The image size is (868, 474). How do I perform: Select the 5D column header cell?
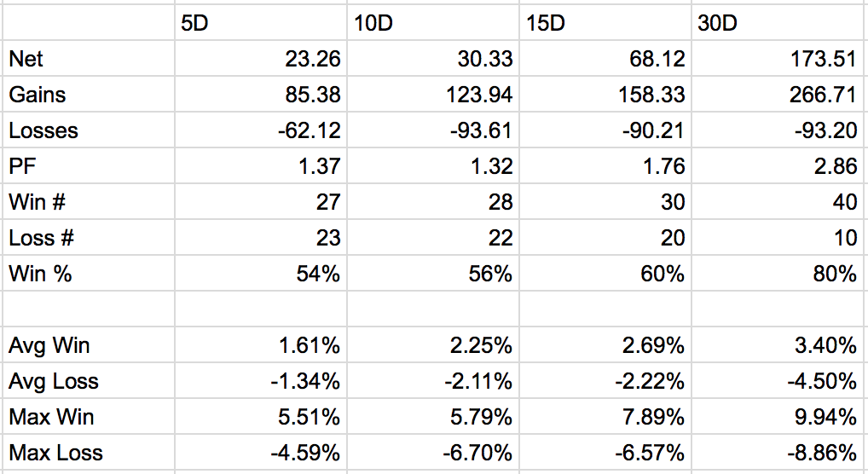pos(261,23)
